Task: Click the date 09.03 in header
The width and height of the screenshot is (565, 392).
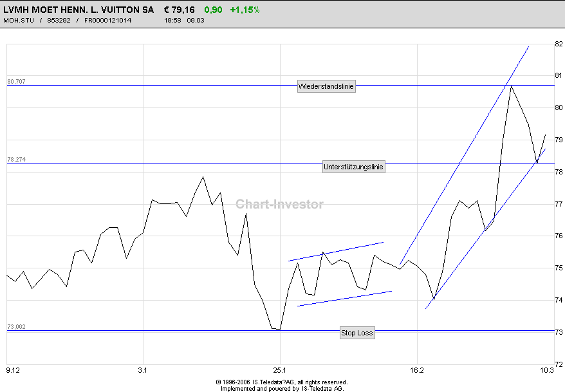Action: [196, 21]
